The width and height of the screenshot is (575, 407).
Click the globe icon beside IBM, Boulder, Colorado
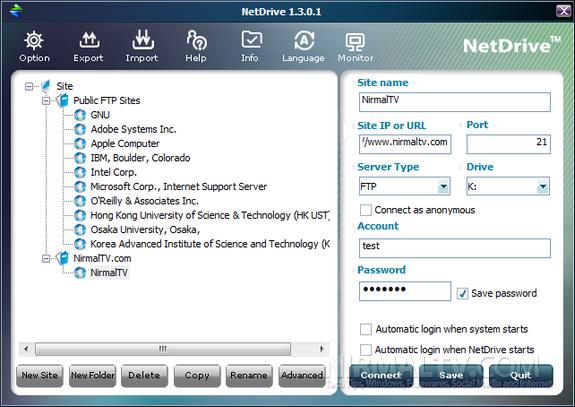click(x=80, y=158)
